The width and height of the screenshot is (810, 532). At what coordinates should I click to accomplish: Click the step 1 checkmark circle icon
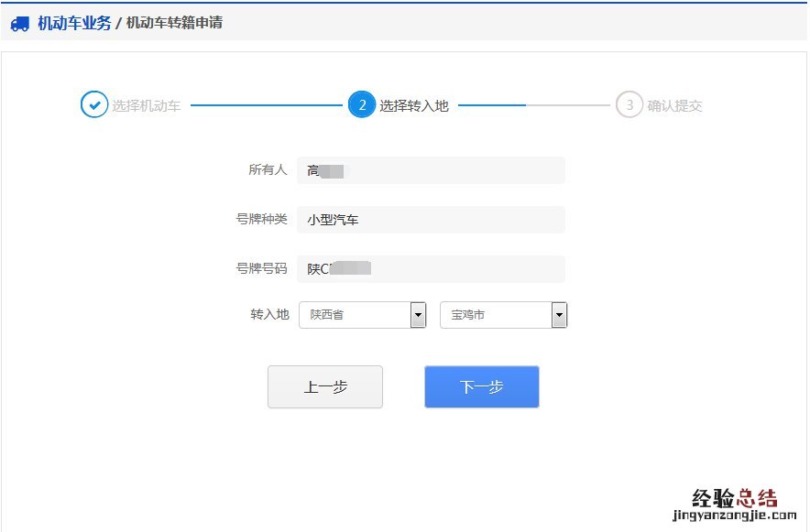[x=93, y=105]
